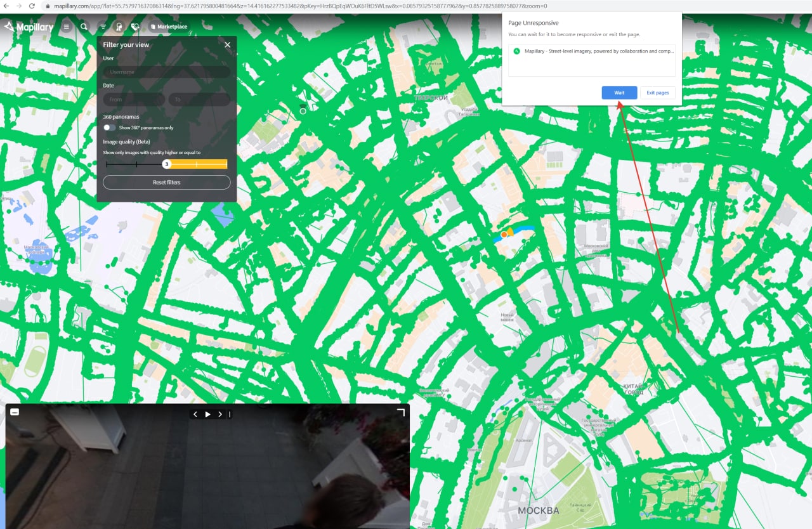Screen dimensions: 812x529
Task: Click the Mapillary logo
Action: [29, 27]
